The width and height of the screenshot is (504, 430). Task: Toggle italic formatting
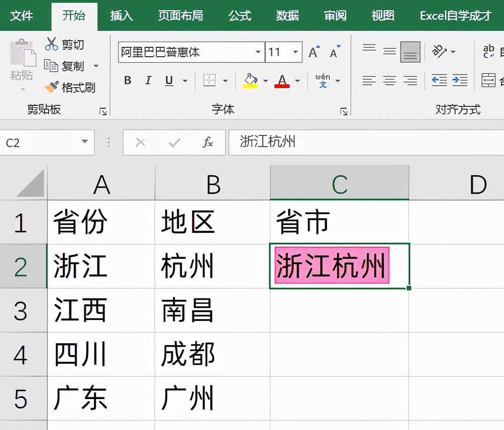click(x=148, y=81)
